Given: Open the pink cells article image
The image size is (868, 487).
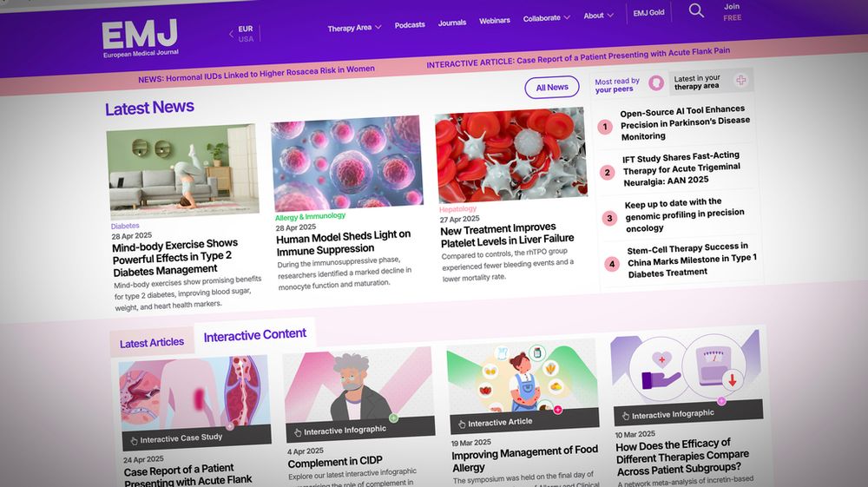Looking at the screenshot, I should click(x=347, y=163).
